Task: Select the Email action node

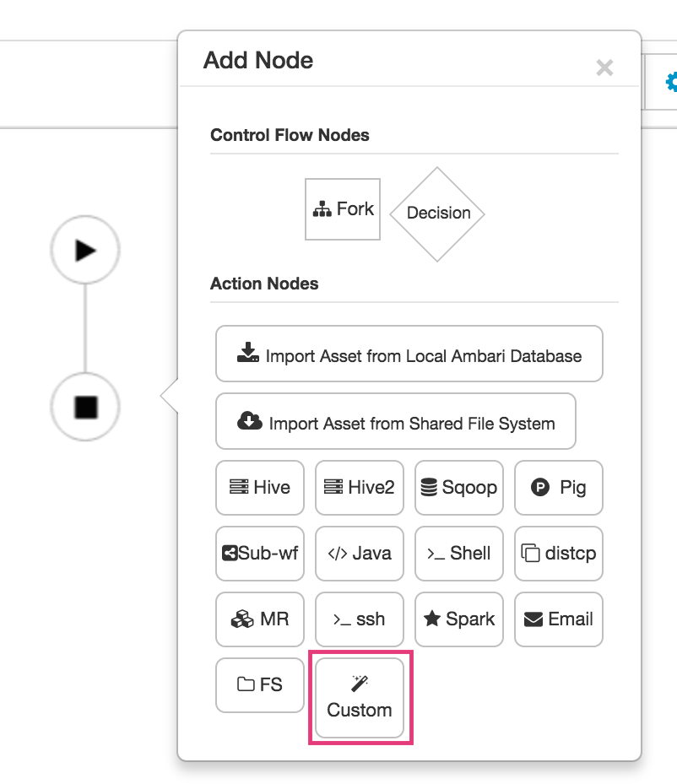Action: tap(558, 619)
